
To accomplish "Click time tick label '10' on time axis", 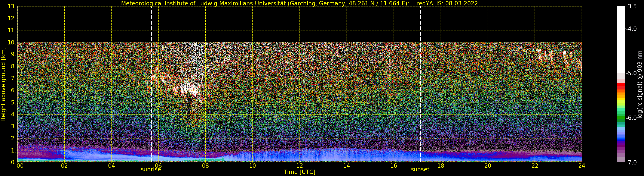I will pyautogui.click(x=252, y=166).
